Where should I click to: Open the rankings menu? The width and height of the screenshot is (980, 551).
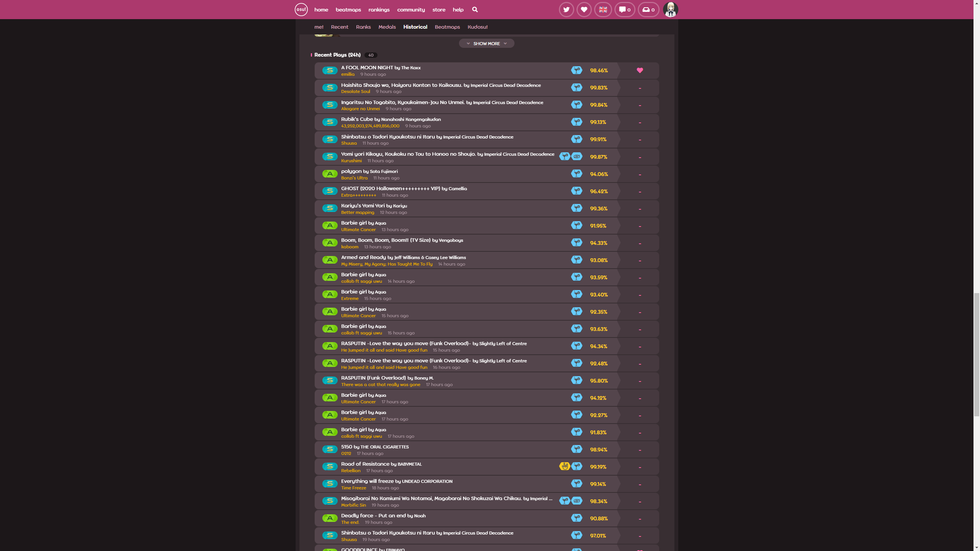[x=379, y=10]
